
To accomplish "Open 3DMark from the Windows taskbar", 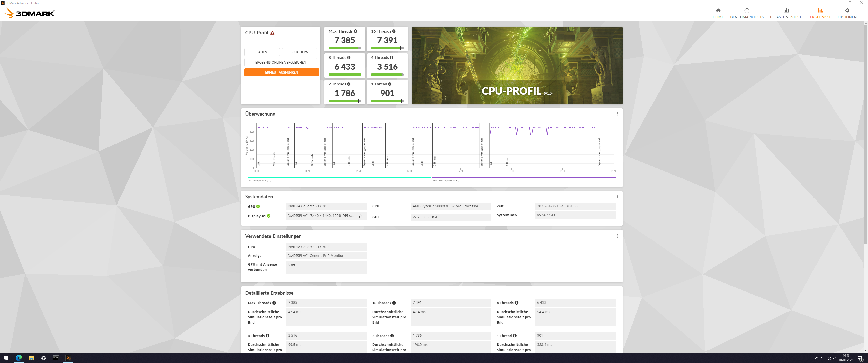I will 68,358.
